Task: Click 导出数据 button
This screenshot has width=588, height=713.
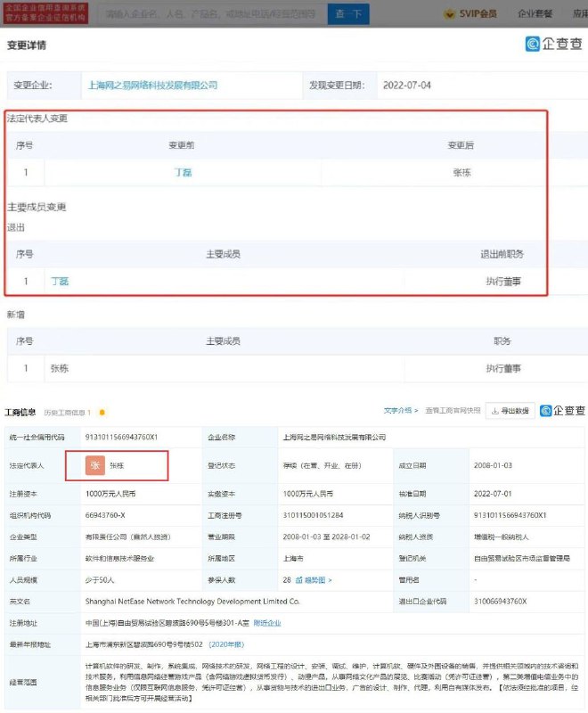Action: (x=510, y=411)
